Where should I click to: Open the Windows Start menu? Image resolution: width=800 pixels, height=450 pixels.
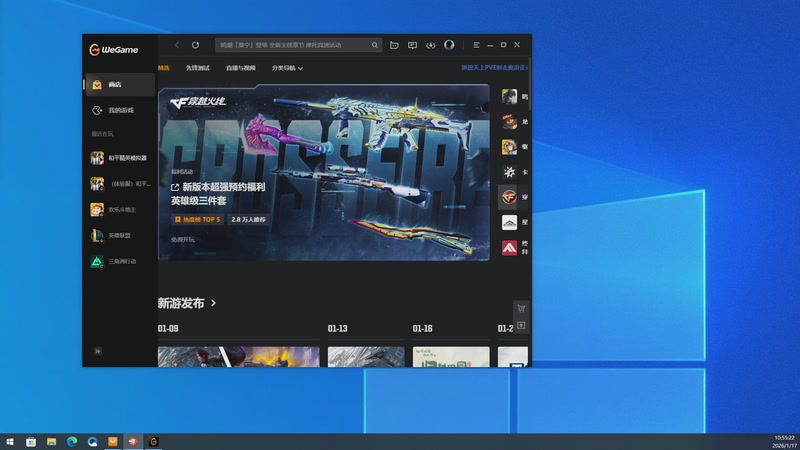10,442
